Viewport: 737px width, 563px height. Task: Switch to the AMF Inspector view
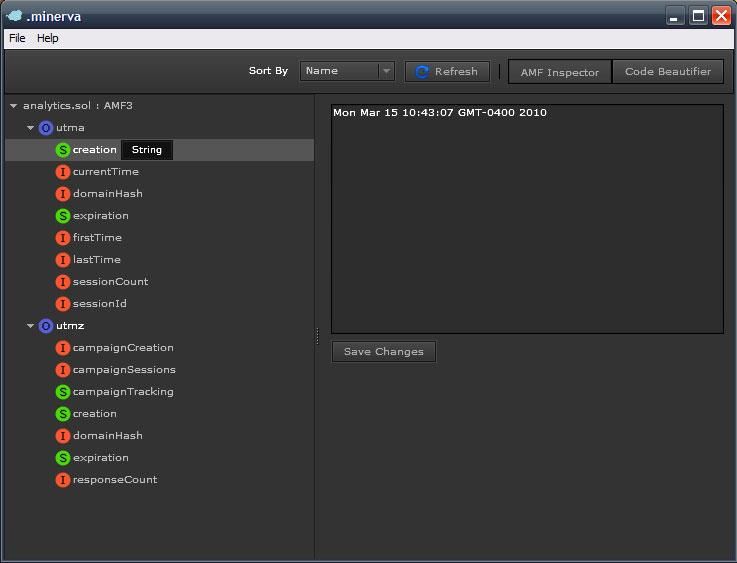[x=559, y=72]
